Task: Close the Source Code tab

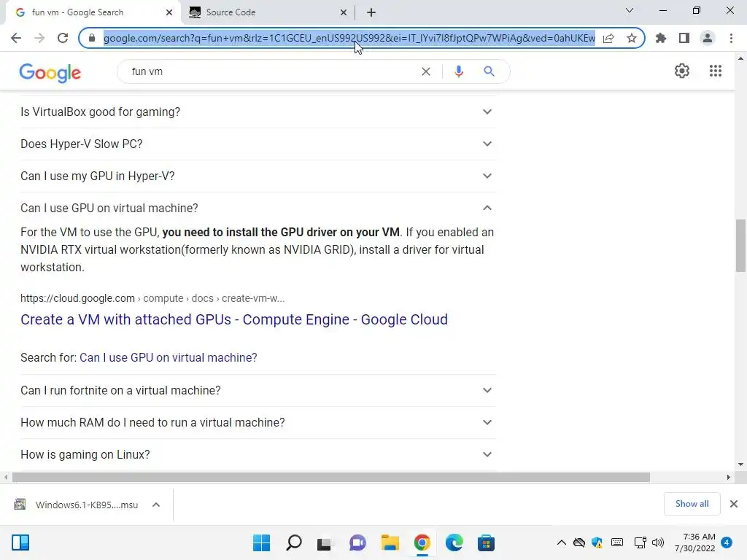Action: point(344,13)
